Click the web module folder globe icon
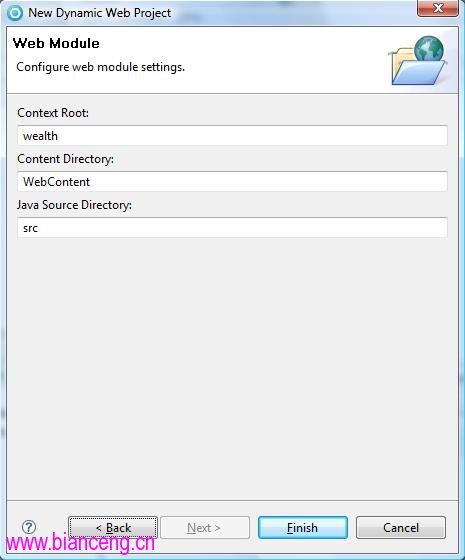Viewport: 465px width, 560px height. 418,61
